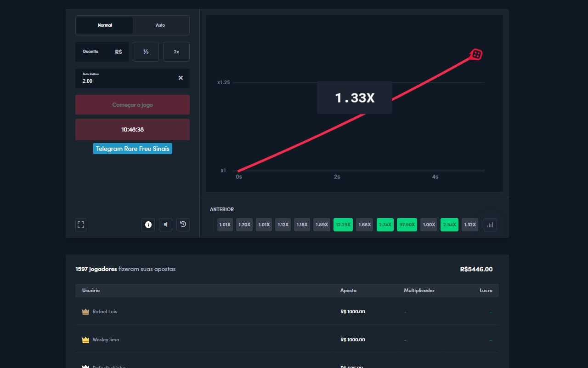Click the 10:48:38 timer button

point(132,130)
